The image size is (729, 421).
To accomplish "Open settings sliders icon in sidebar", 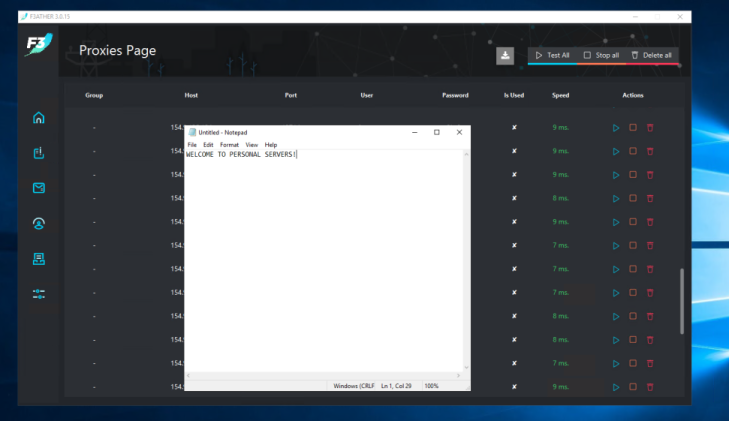I will 39,294.
